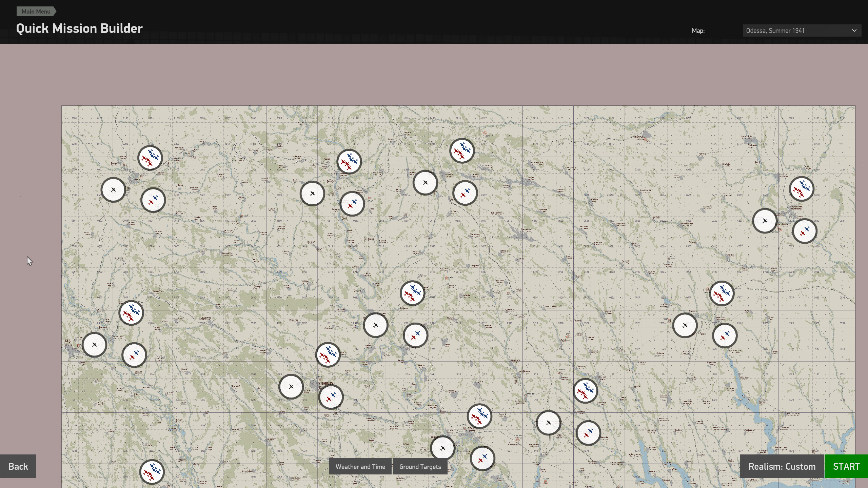
Task: Open the Realism: Custom settings
Action: point(782,466)
